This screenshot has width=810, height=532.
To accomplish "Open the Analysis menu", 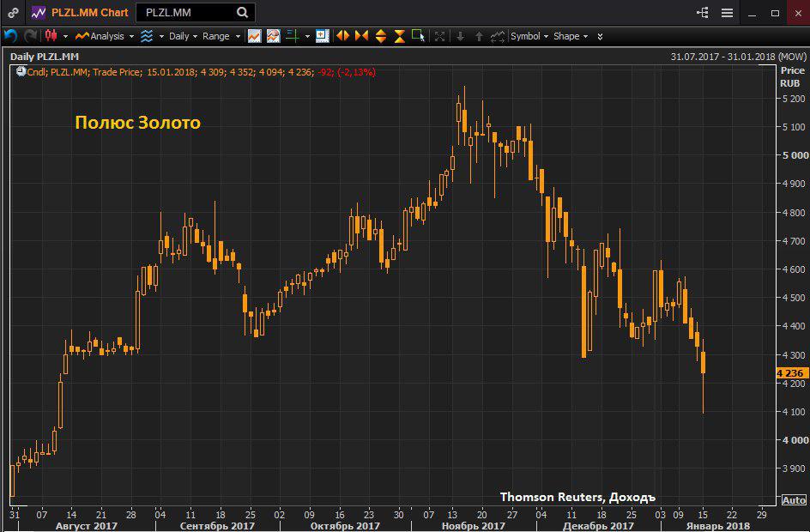I will (x=105, y=36).
